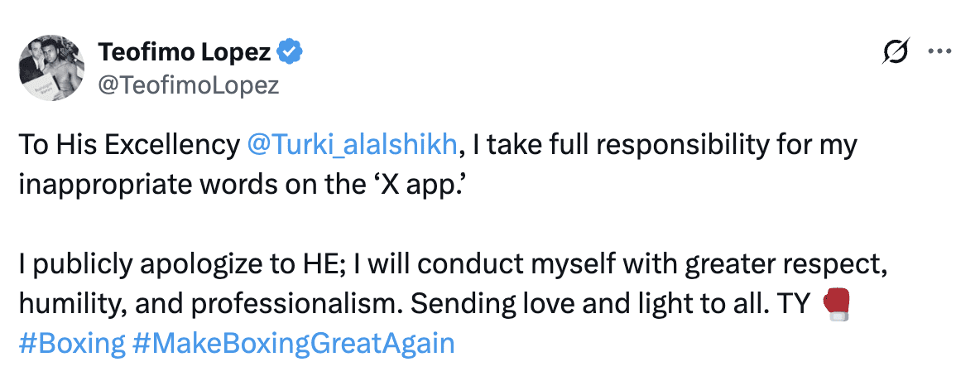980x386 pixels.
Task: Visit the @TeofimoLopez handle link
Action: 188,84
